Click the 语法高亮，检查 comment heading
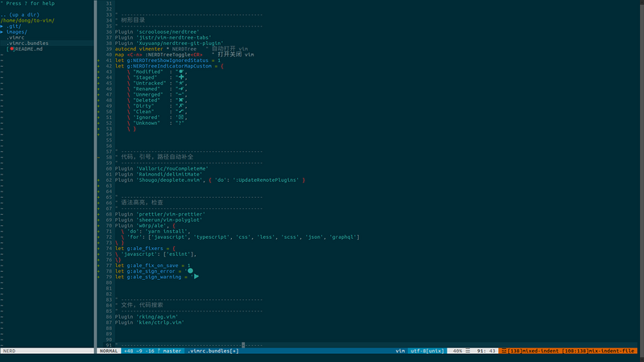 [x=142, y=203]
